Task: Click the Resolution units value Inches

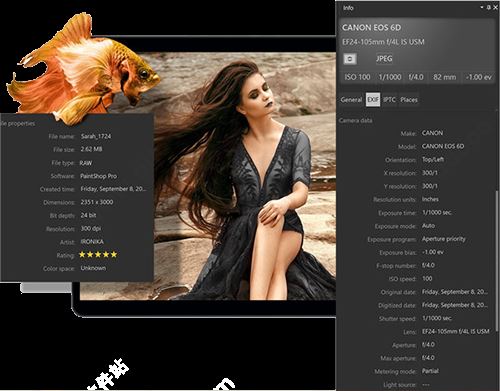Action: coord(430,199)
